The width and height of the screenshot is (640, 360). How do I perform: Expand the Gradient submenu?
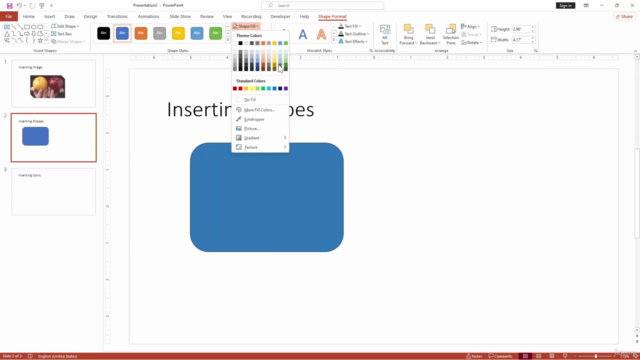tap(260, 138)
